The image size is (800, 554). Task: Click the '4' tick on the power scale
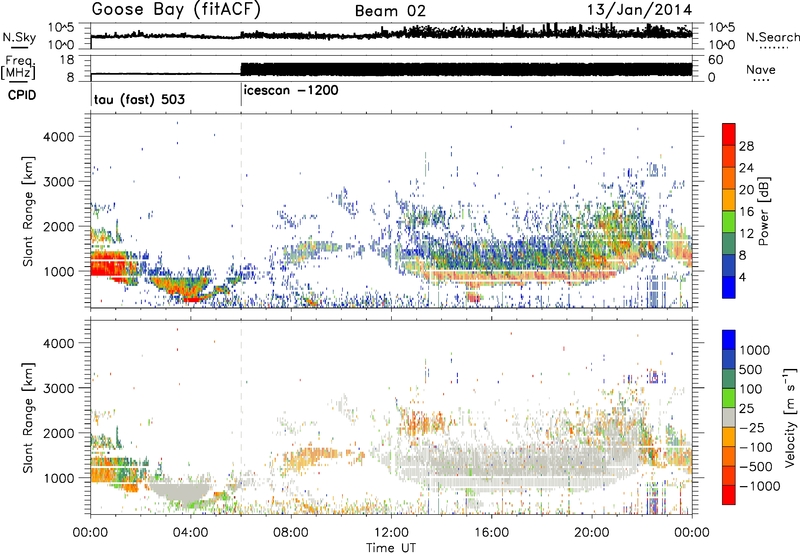pos(742,277)
